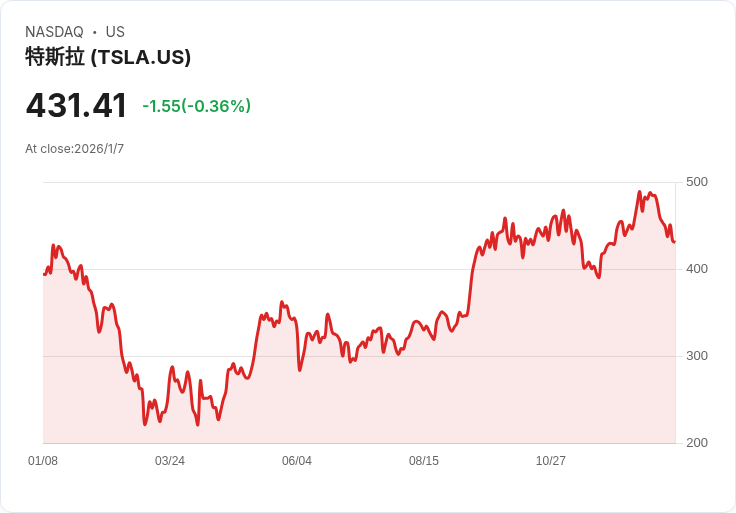Click the first point of the price line
736x513 pixels.
tap(44, 274)
